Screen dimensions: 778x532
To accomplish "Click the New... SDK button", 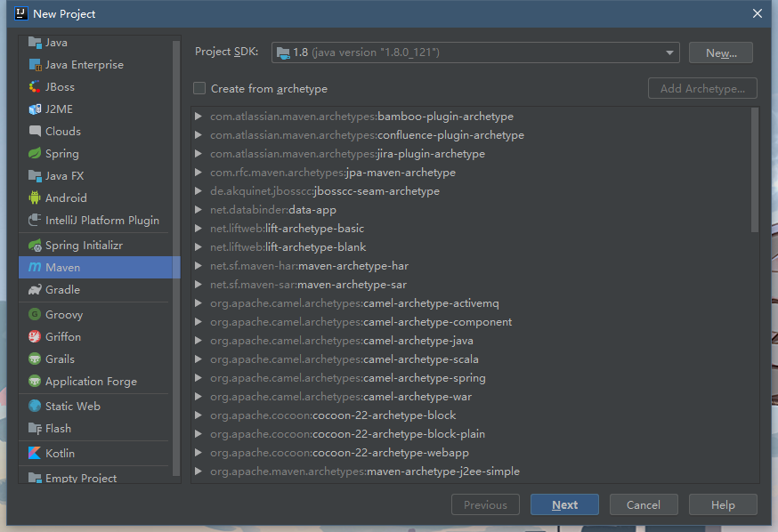I will click(720, 52).
